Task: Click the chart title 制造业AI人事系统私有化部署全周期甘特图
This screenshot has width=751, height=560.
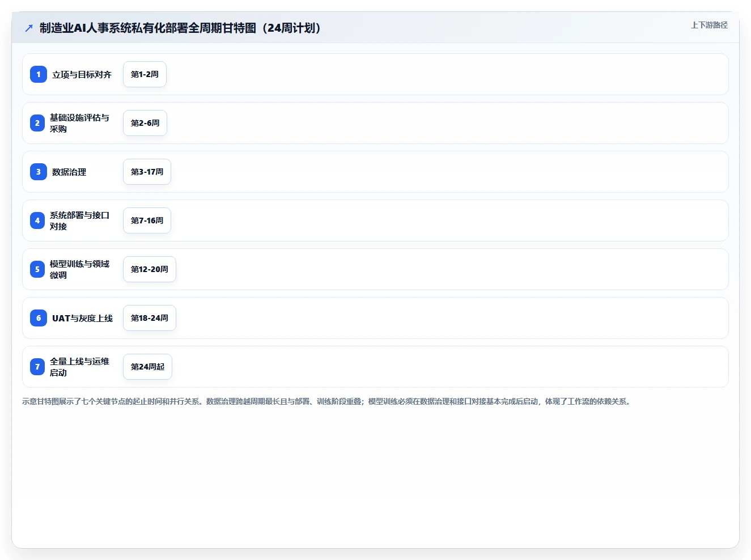Action: (x=180, y=28)
